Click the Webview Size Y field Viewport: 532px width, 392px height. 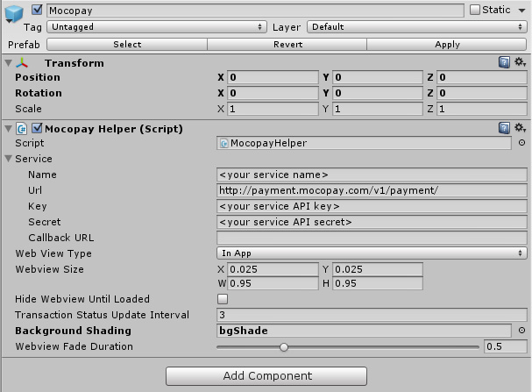(x=378, y=269)
